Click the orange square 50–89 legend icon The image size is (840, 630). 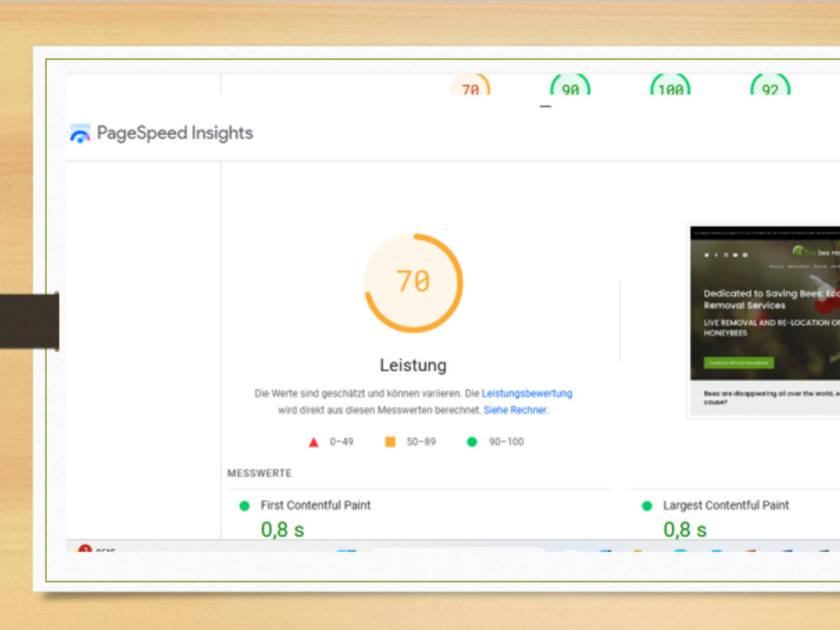pos(391,442)
